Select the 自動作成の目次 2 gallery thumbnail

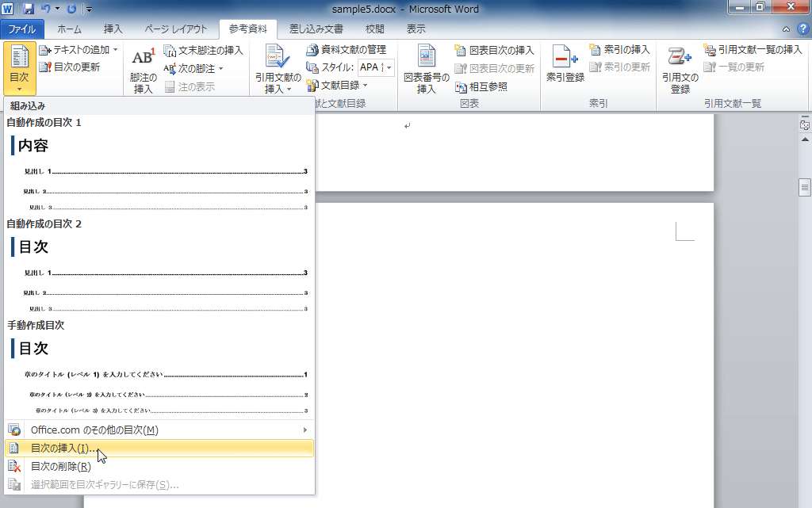(x=159, y=266)
